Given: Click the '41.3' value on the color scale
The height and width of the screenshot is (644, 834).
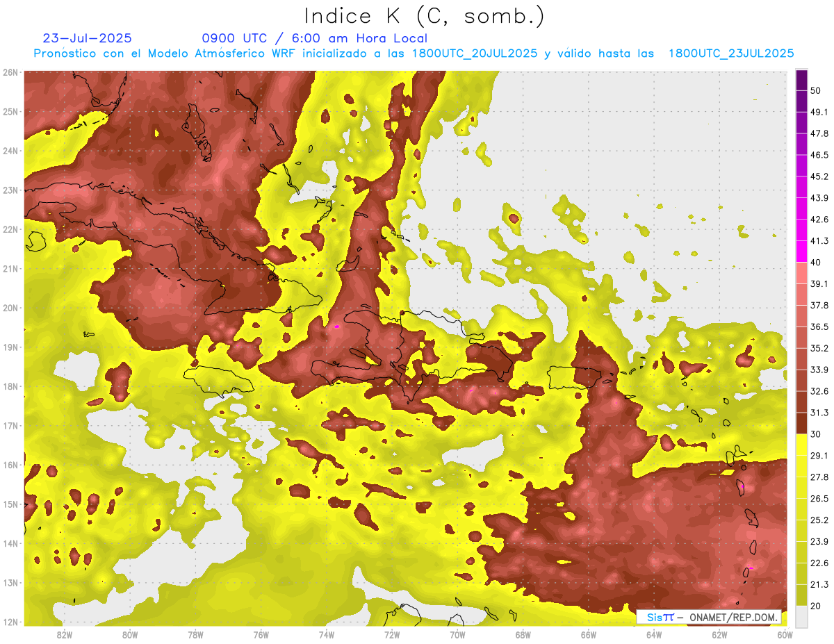Looking at the screenshot, I should (819, 241).
